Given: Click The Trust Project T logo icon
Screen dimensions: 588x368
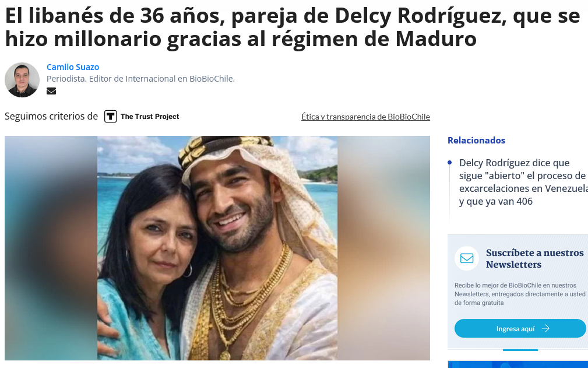Looking at the screenshot, I should click(110, 116).
